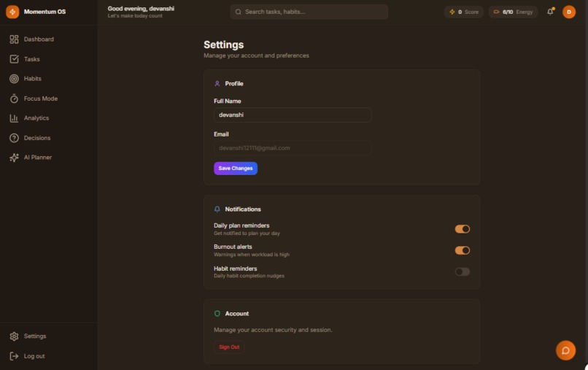This screenshot has width=588, height=370.
Task: Open the user avatar D menu
Action: 569,12
